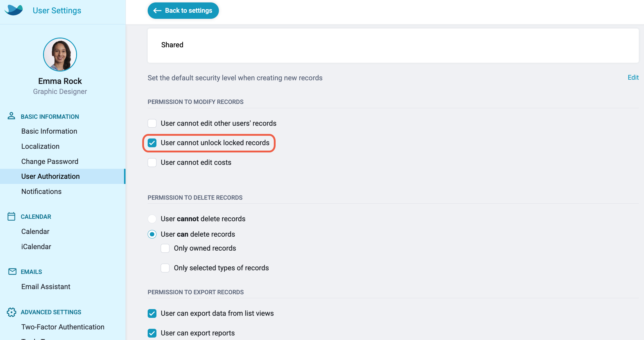The width and height of the screenshot is (644, 340).
Task: Click the eWay-CRM bird logo
Action: (14, 10)
